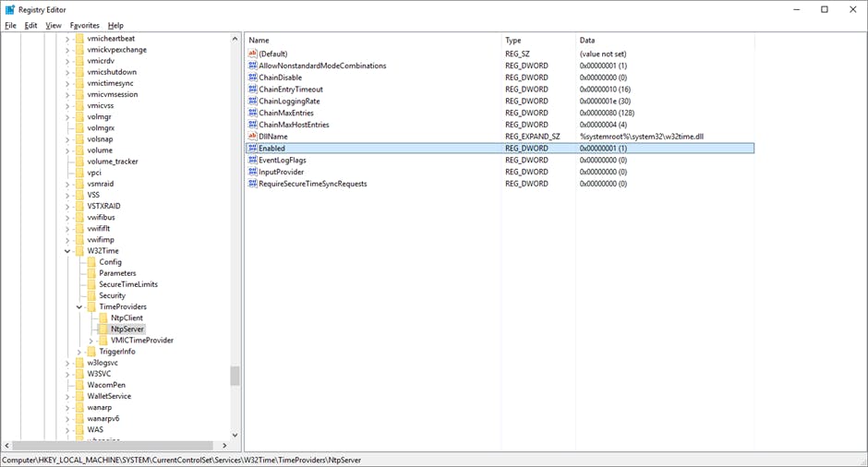Click the DWORD icon next to ChainDisable
The width and height of the screenshot is (868, 467).
click(x=252, y=78)
